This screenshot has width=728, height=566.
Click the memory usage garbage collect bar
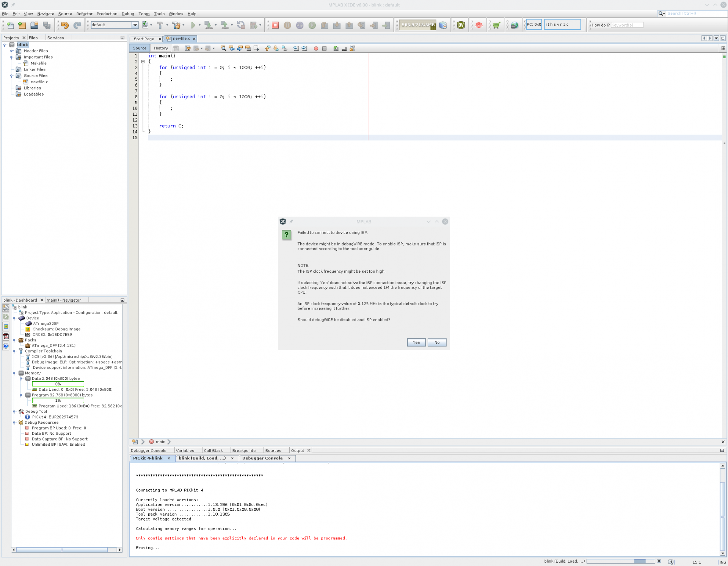(x=418, y=25)
